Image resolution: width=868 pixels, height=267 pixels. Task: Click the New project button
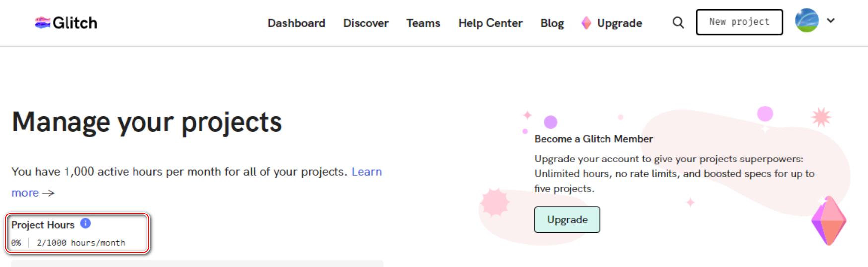click(739, 22)
